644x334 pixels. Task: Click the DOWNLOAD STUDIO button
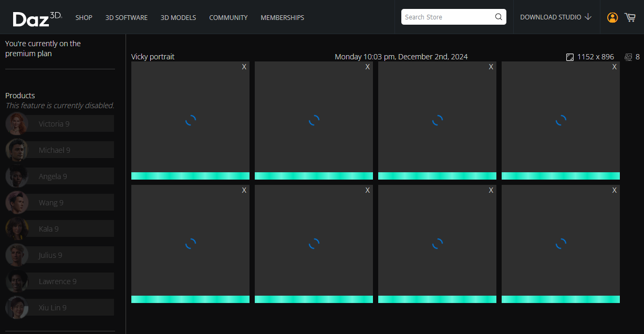tap(556, 17)
